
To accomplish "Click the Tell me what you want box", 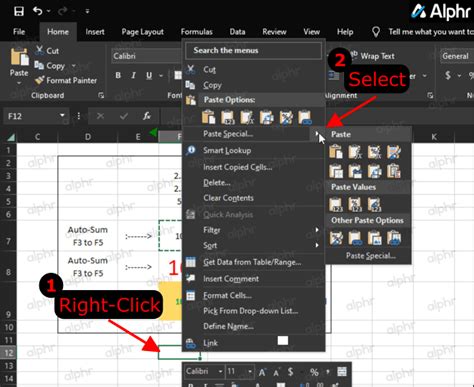I will [x=431, y=32].
